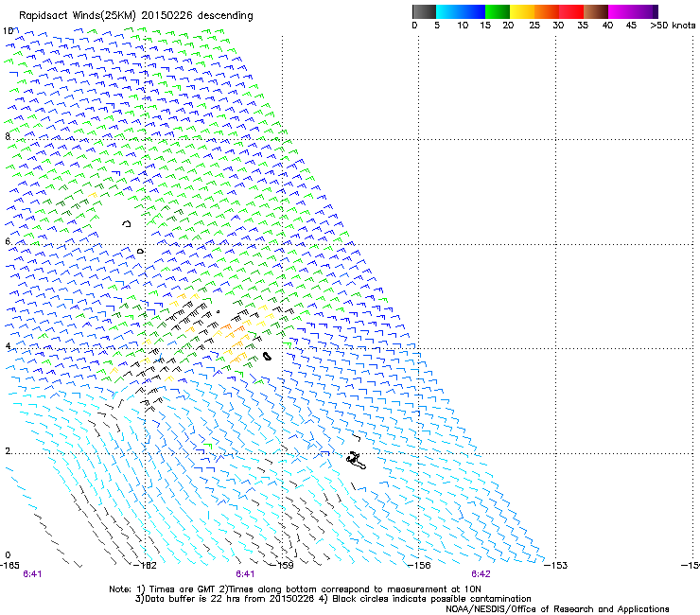The image size is (700, 615).
Task: Click latitude axis label '0'
Action: coord(8,555)
